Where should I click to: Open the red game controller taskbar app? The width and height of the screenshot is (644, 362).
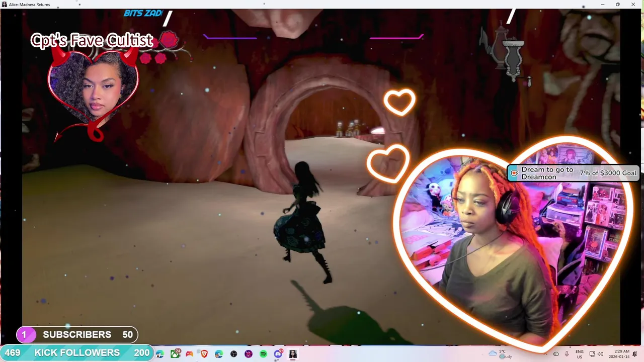(x=189, y=354)
